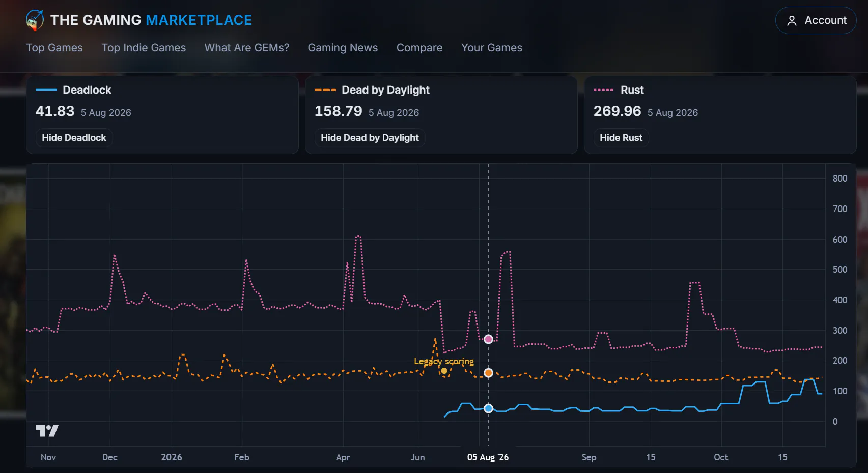Click the Deadlock card title
This screenshot has height=473, width=868.
tap(87, 90)
